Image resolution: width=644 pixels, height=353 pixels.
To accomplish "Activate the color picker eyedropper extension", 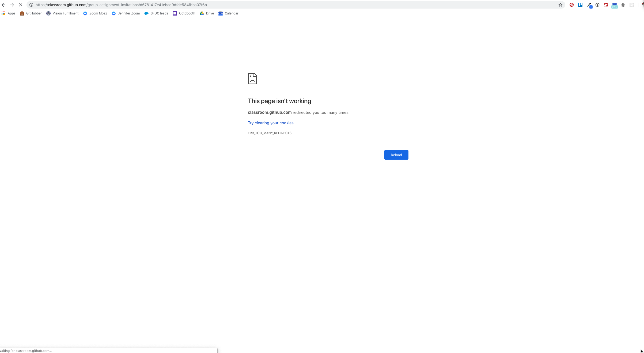I will [x=590, y=5].
